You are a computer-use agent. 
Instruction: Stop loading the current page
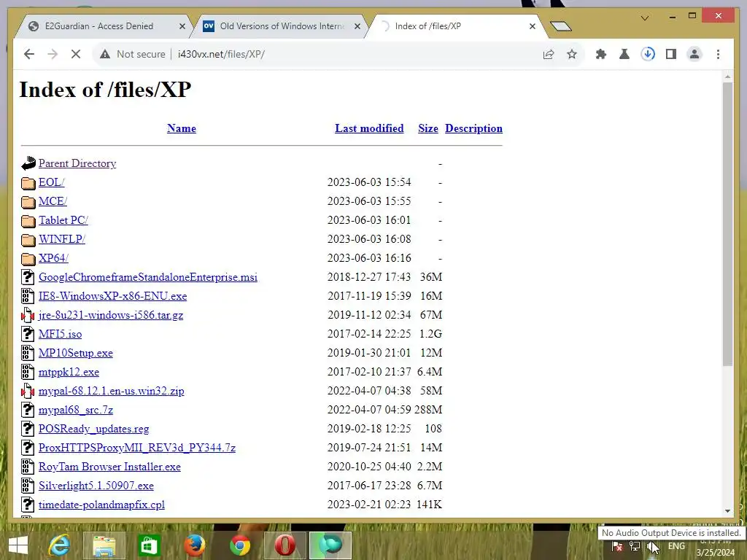(76, 54)
